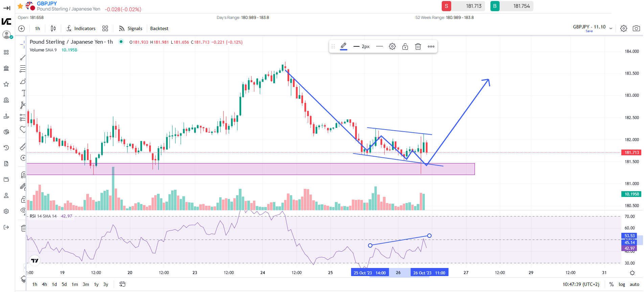Expand the GBPJPY - 11.10 layout dropdown
644x292 pixels.
[611, 28]
